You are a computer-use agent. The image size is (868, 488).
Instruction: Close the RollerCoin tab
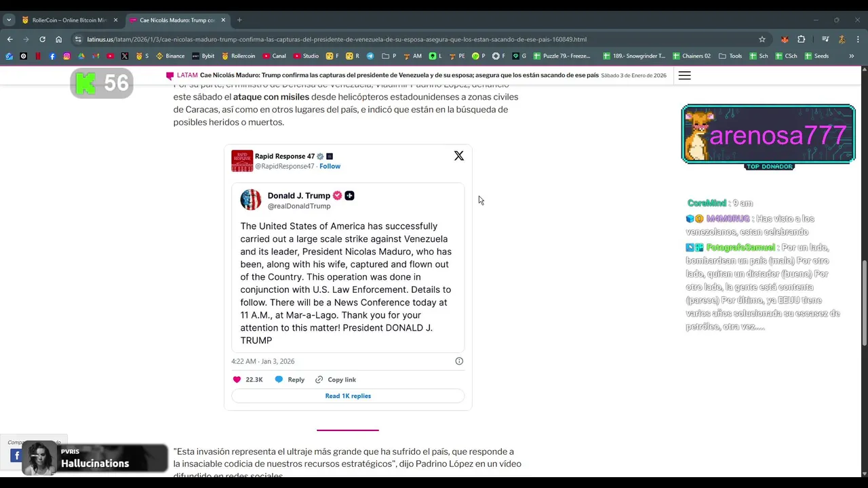[x=116, y=20]
